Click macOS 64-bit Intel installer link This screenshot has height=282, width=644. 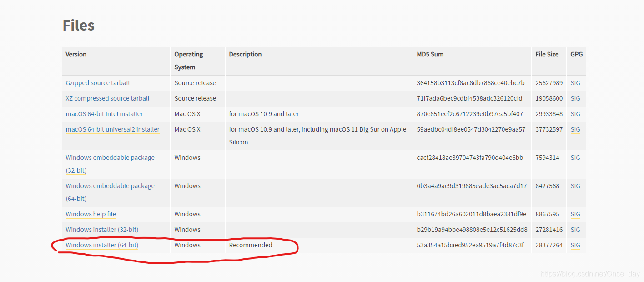(104, 114)
